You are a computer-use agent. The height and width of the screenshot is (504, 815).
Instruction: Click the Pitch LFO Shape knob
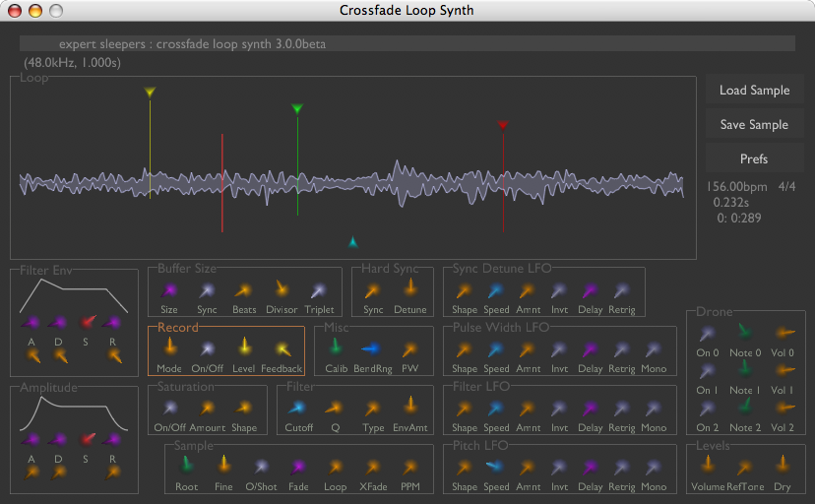click(x=464, y=468)
